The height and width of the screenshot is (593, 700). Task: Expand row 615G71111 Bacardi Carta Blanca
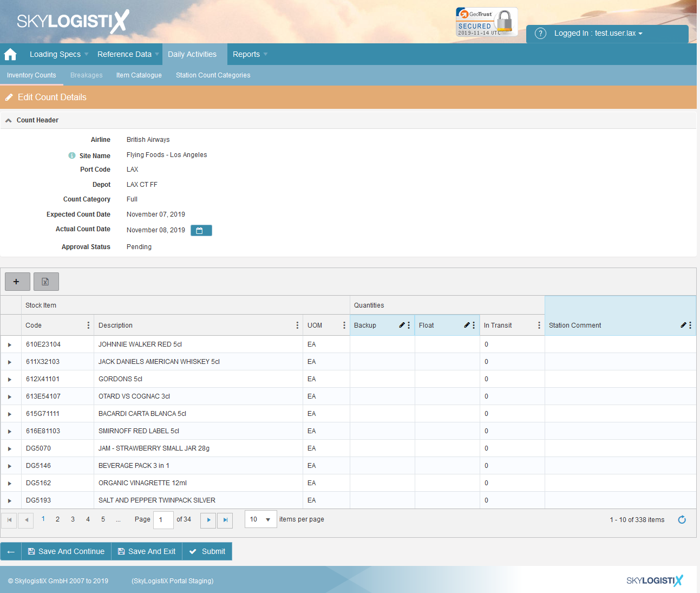(10, 414)
